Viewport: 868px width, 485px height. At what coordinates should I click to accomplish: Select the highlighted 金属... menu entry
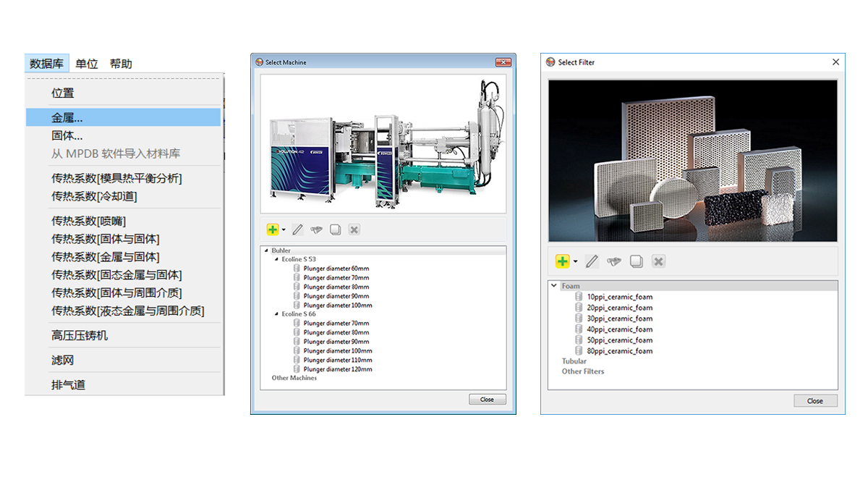coord(123,117)
